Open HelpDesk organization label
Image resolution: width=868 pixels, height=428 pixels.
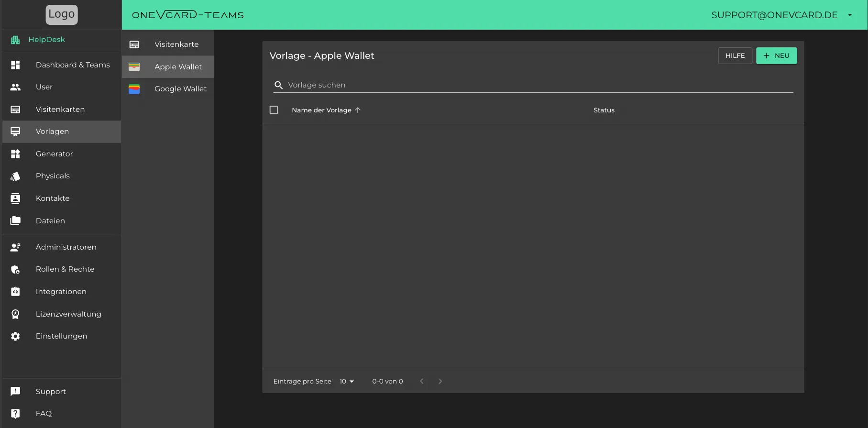click(46, 40)
